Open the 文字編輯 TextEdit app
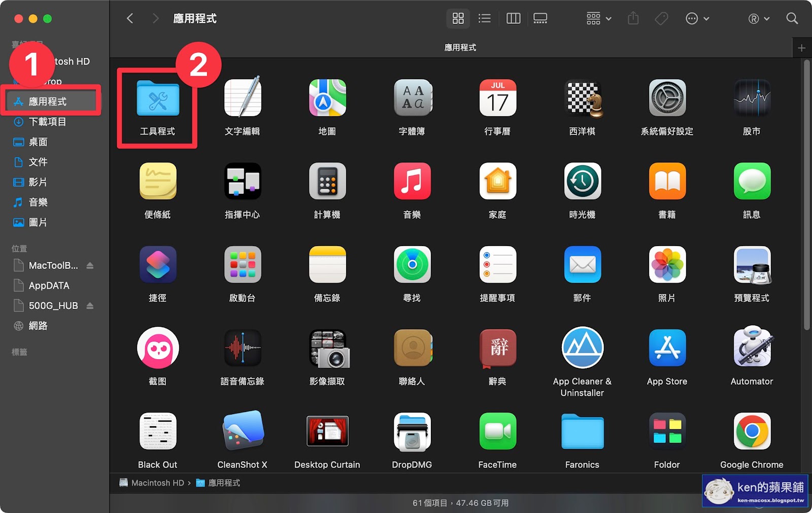812x513 pixels. [243, 97]
